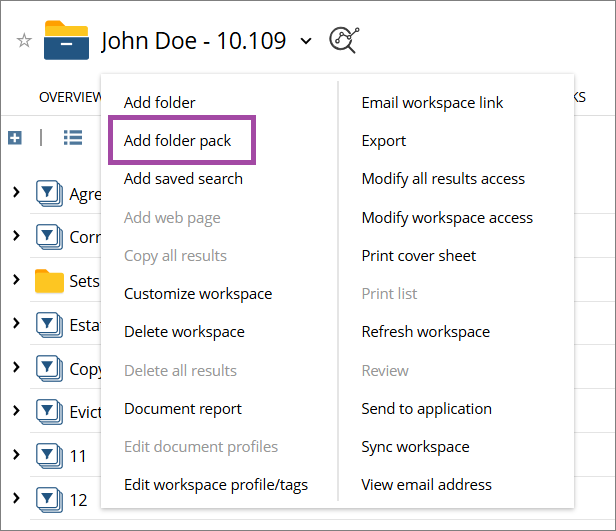Choose Add folder from menu

(160, 103)
